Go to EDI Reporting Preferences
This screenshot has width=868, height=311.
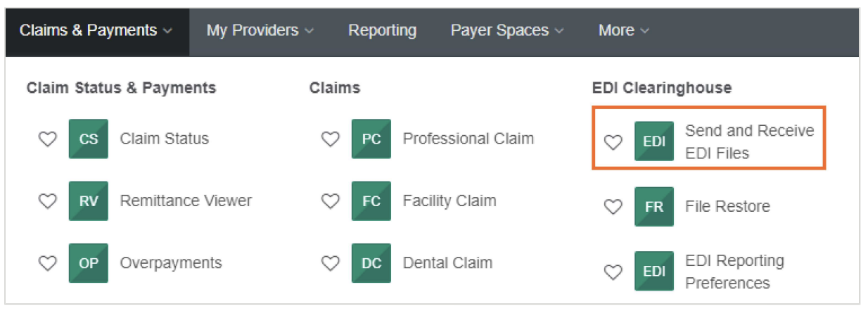click(734, 272)
